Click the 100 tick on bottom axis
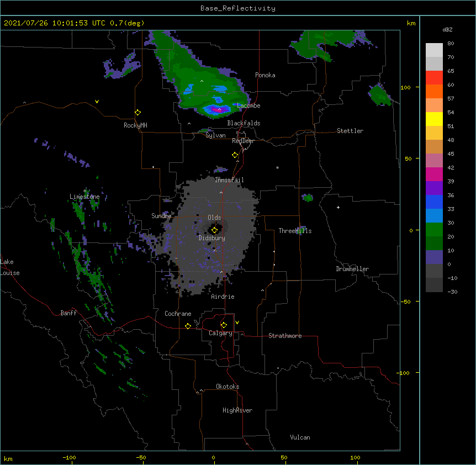The height and width of the screenshot is (465, 476). [355, 458]
